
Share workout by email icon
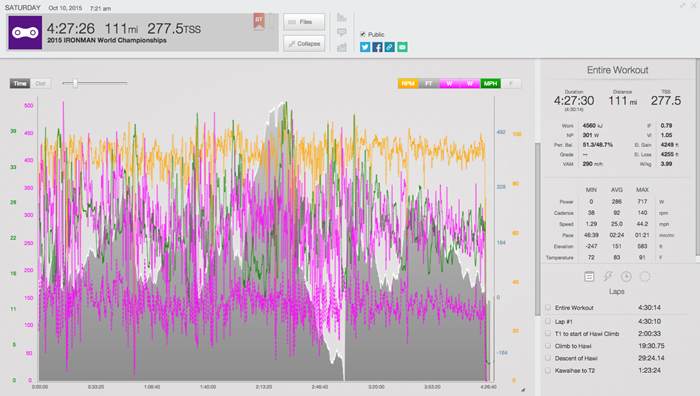pyautogui.click(x=402, y=47)
